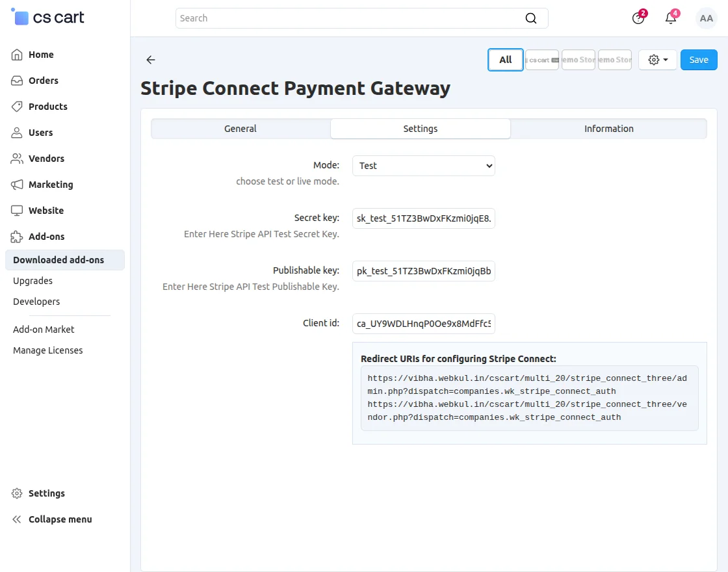The height and width of the screenshot is (572, 728).
Task: Click the 'choose test or live mode.' hint
Action: tap(287, 181)
